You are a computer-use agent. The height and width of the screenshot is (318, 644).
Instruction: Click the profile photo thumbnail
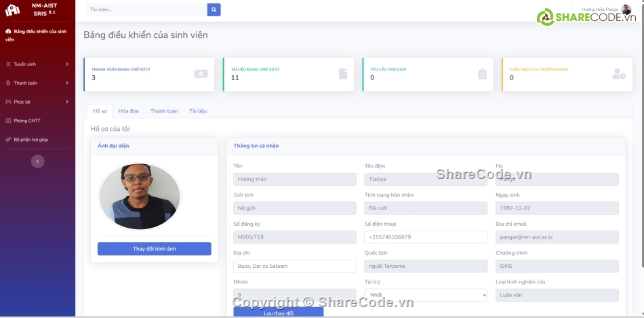140,197
